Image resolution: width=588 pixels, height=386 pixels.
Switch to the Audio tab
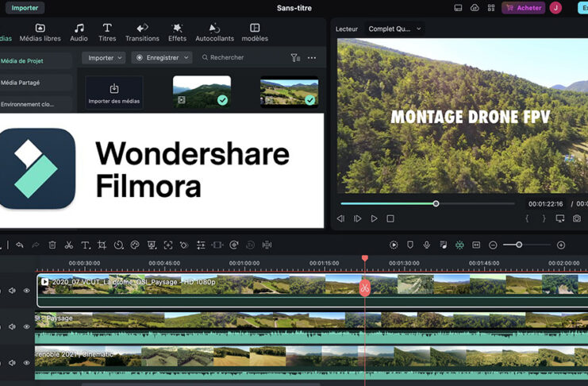[79, 33]
